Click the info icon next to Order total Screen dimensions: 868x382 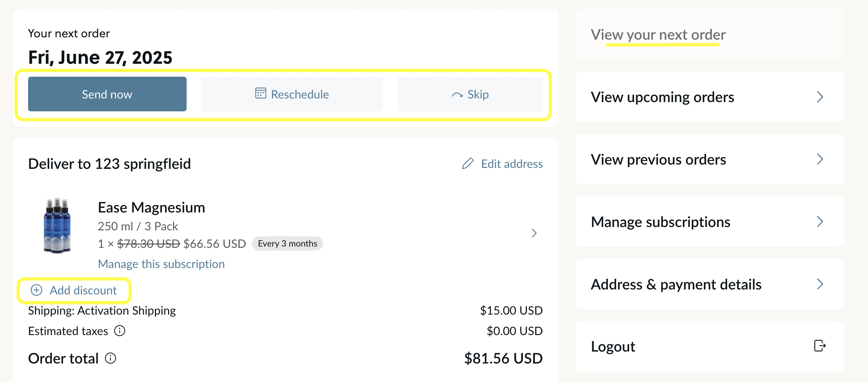coord(111,358)
